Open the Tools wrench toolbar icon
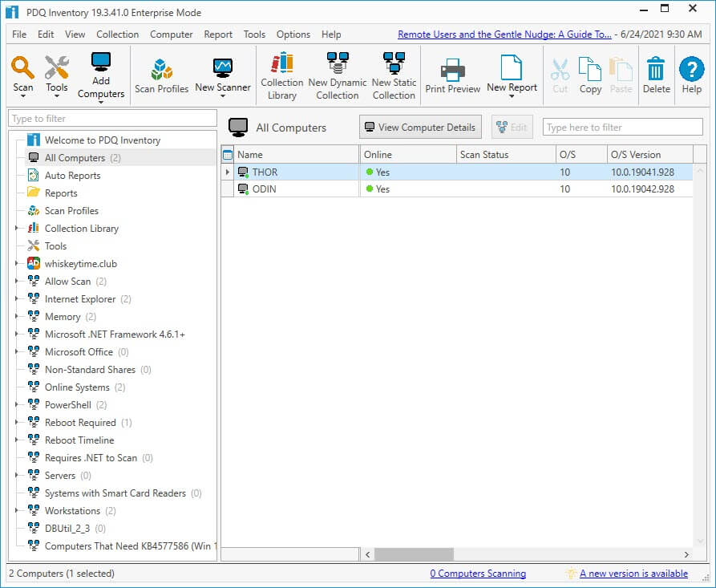The width and height of the screenshot is (716, 588). point(57,67)
